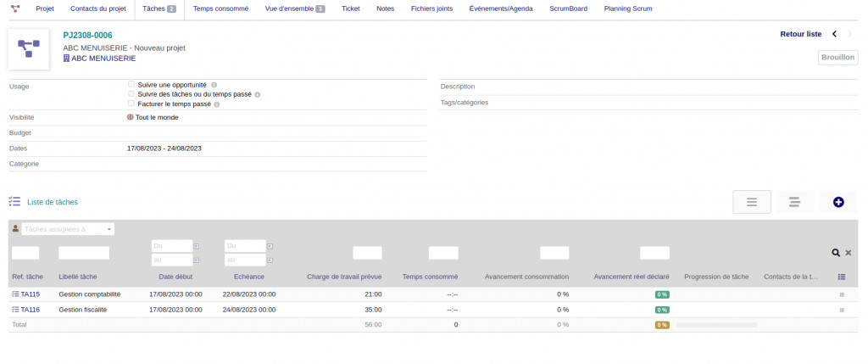Screen dimensions: 868x364
Task: Open date picker for Date début "Du" field
Action: pos(197,246)
